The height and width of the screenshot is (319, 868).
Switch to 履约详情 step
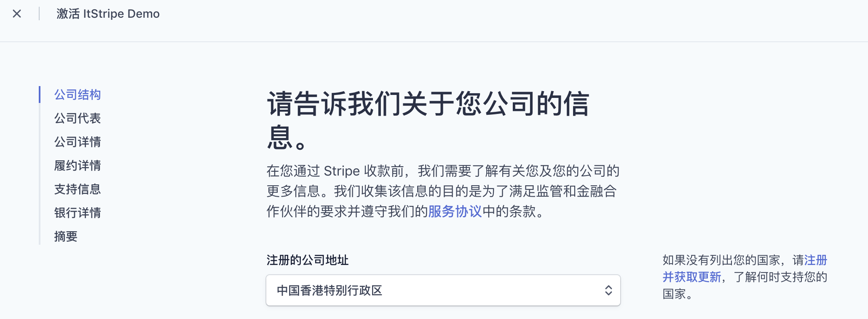pyautogui.click(x=78, y=165)
